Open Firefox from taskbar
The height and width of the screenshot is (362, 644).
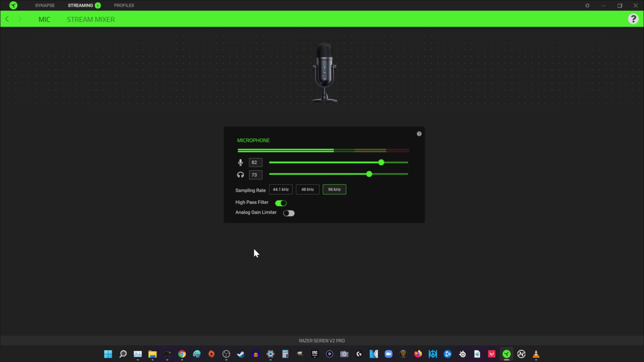click(x=418, y=354)
